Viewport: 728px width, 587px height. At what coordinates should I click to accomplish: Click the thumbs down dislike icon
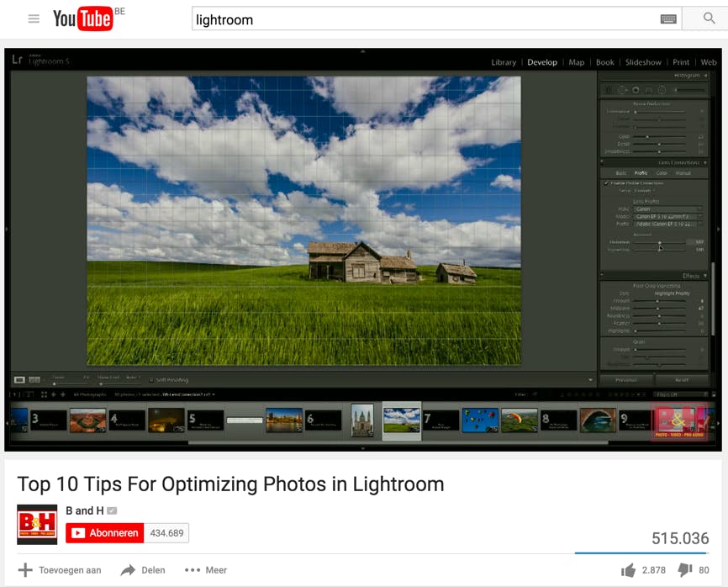[x=685, y=570]
